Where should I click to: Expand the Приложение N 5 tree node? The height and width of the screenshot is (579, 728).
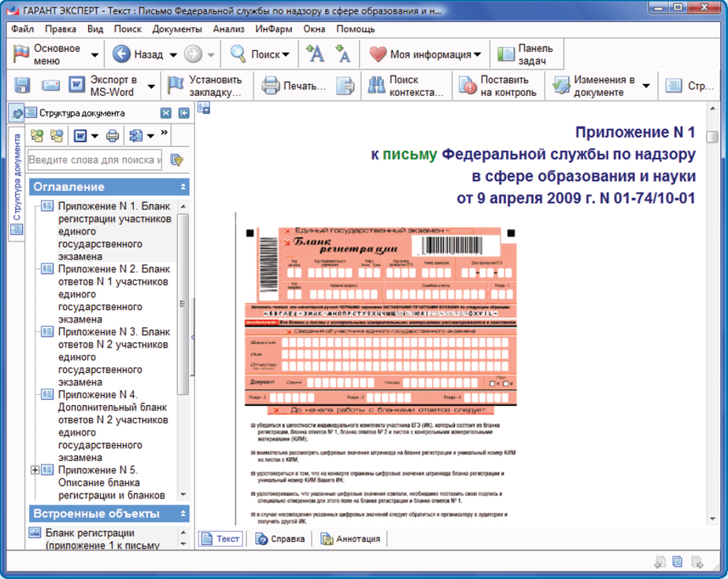tap(35, 470)
